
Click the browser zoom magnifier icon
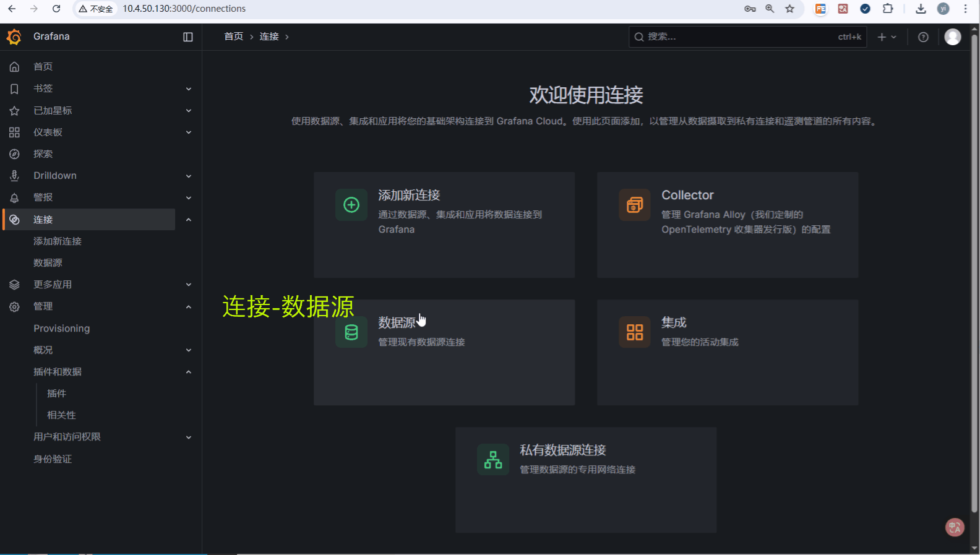(x=770, y=9)
